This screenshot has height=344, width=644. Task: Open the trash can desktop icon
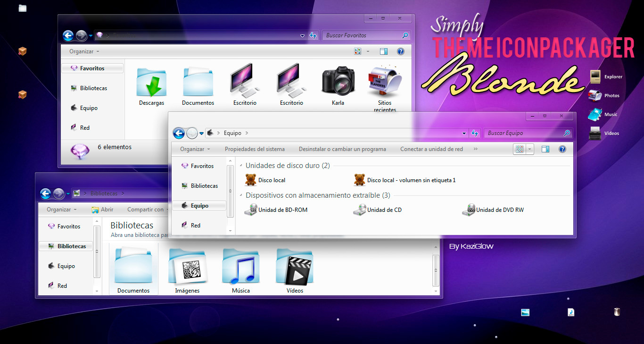click(617, 312)
